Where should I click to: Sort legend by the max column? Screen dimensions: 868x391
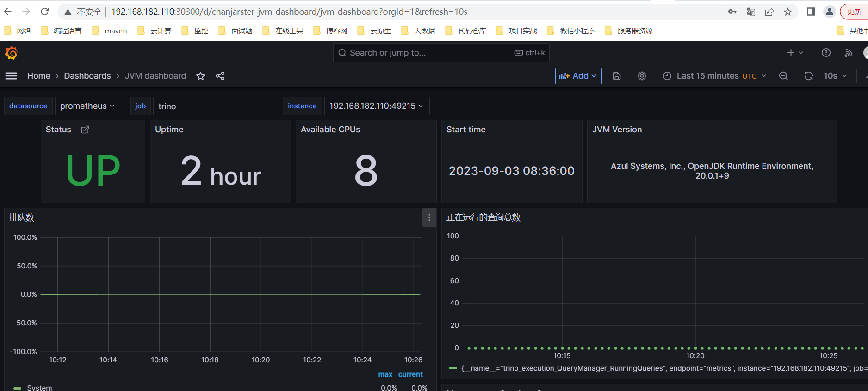(x=385, y=374)
